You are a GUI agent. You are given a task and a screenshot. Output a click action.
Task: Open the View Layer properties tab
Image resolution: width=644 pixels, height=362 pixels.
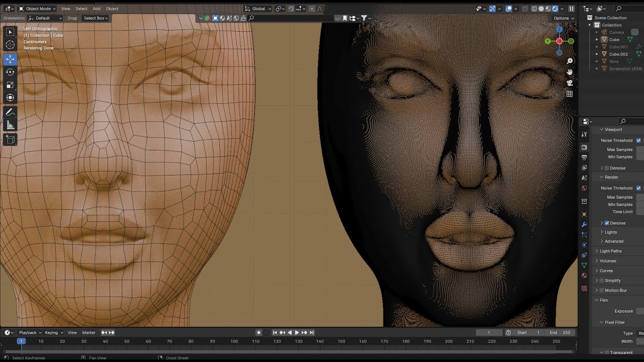584,167
